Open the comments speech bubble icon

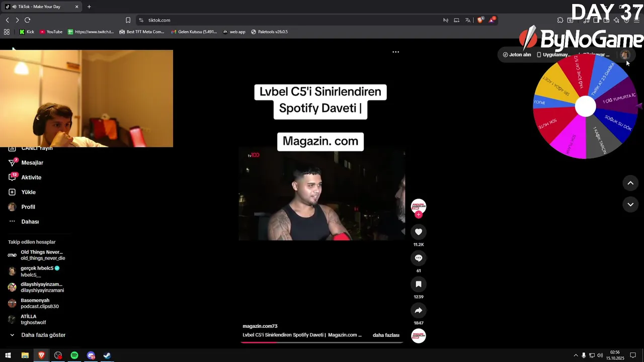pos(419,258)
